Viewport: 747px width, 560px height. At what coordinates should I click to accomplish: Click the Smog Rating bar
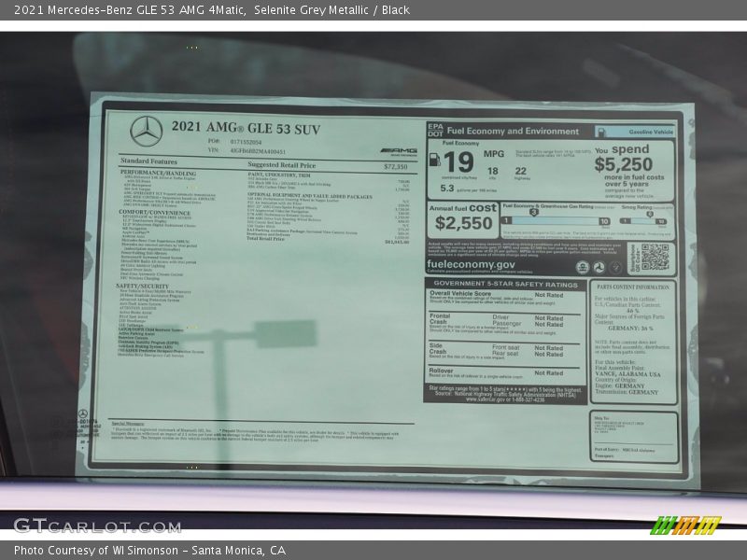[643, 221]
